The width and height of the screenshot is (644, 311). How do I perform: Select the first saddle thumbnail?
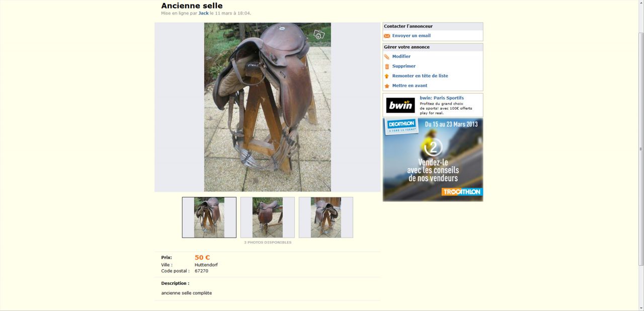tap(209, 218)
